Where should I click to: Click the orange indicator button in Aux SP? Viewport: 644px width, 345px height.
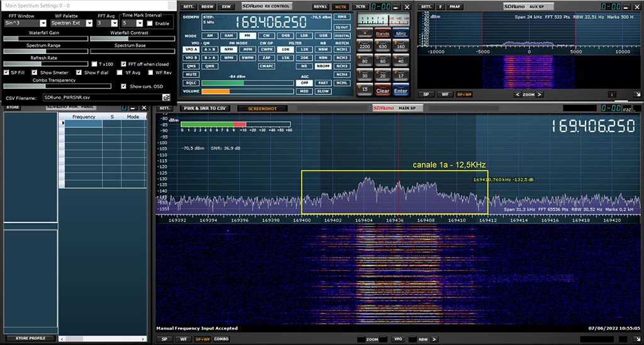[x=611, y=94]
